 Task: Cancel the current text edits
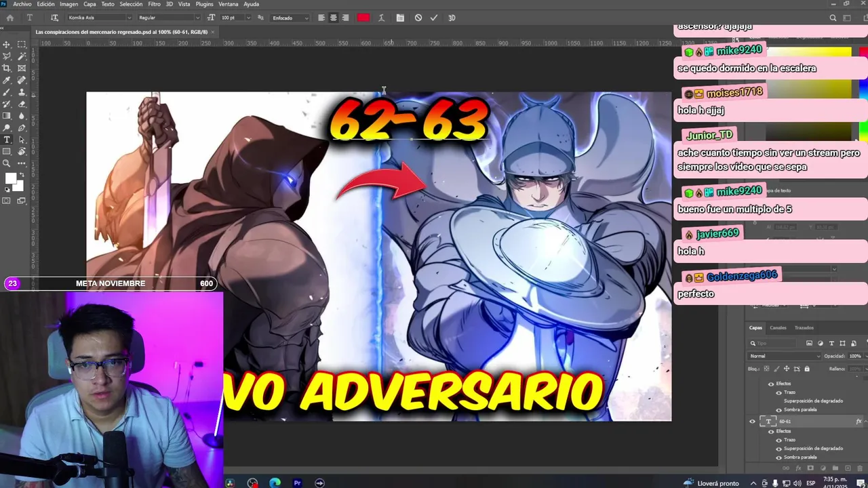click(x=418, y=18)
